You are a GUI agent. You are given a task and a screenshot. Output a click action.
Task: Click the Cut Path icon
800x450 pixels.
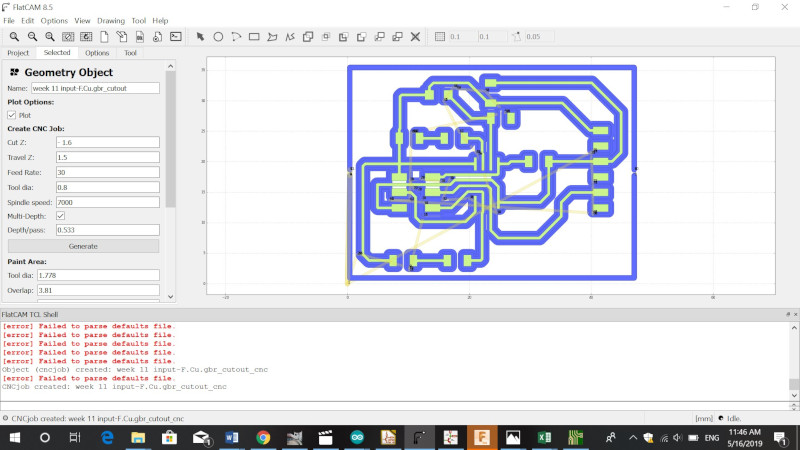point(361,37)
